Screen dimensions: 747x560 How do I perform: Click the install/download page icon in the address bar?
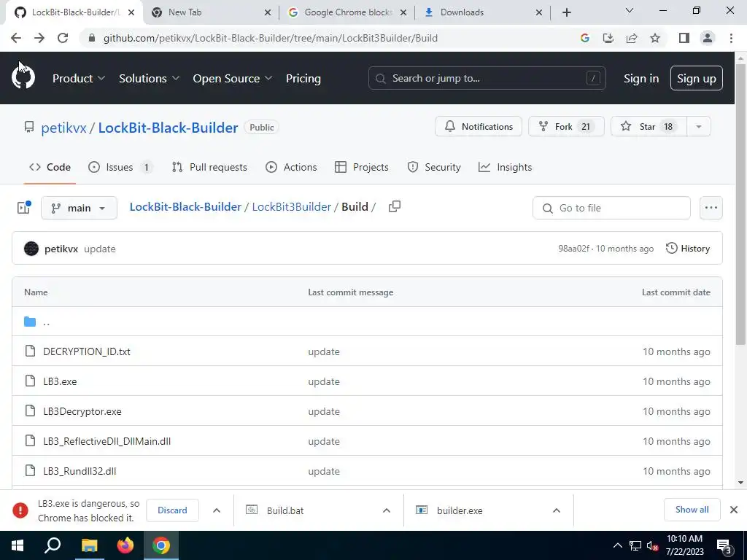[608, 38]
